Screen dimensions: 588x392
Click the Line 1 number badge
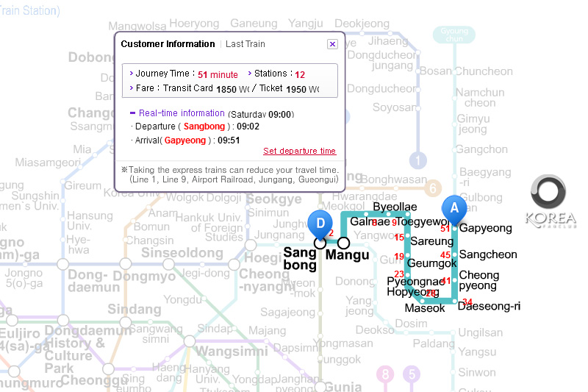(418, 160)
